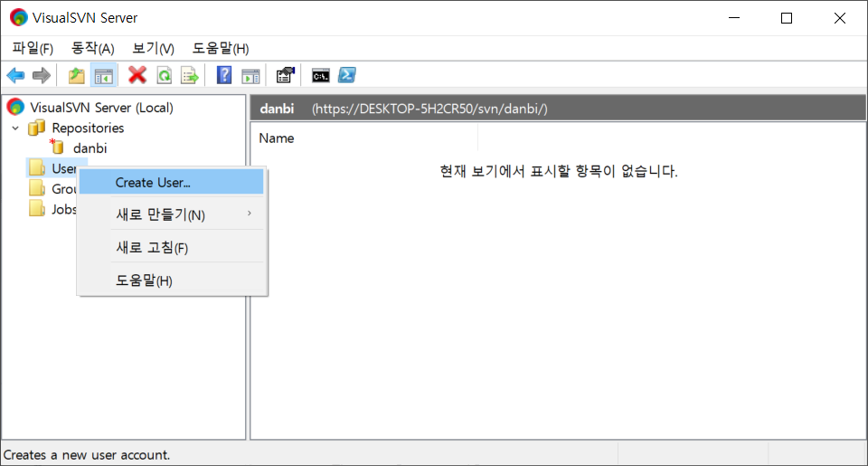Toggle the Show/Hide Console Tree icon
The height and width of the screenshot is (466, 868).
click(x=103, y=75)
